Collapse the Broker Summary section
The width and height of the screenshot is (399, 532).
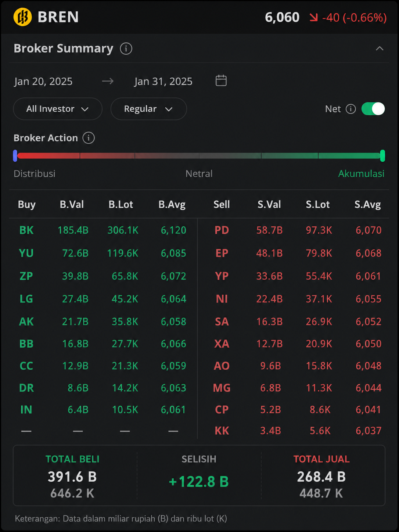(x=380, y=48)
